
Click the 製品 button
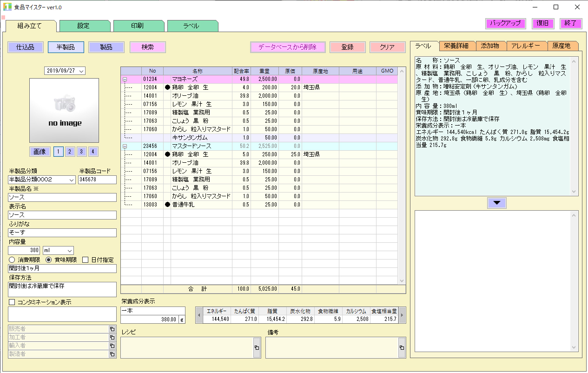pos(106,47)
